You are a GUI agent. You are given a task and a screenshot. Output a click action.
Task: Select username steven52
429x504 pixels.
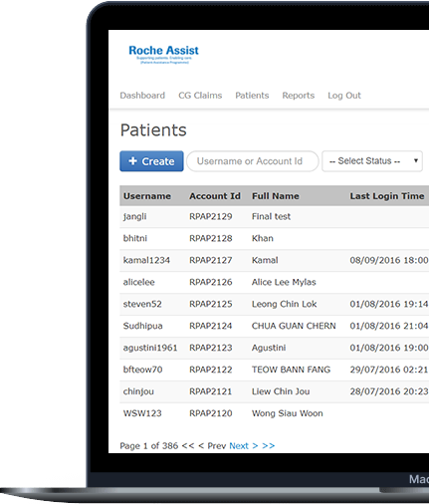point(142,304)
